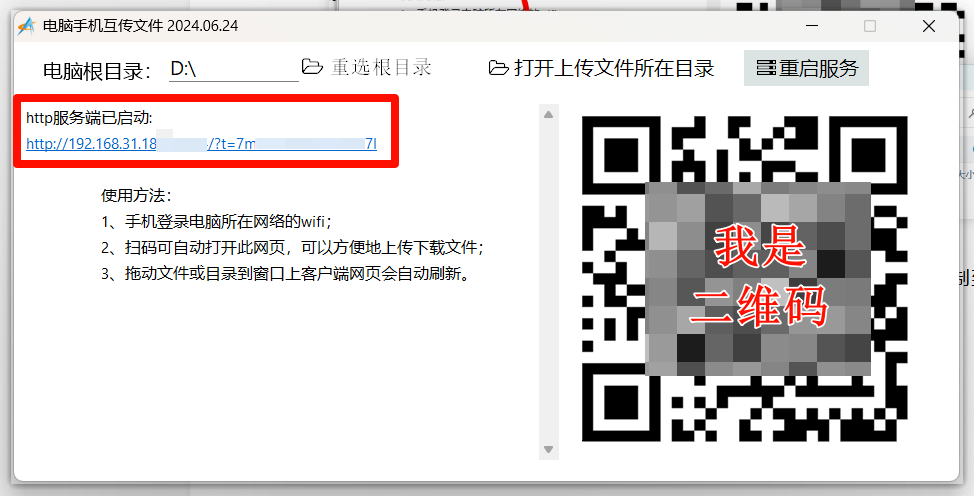Click the folder icon beside 重选根目录
The image size is (974, 496).
312,67
